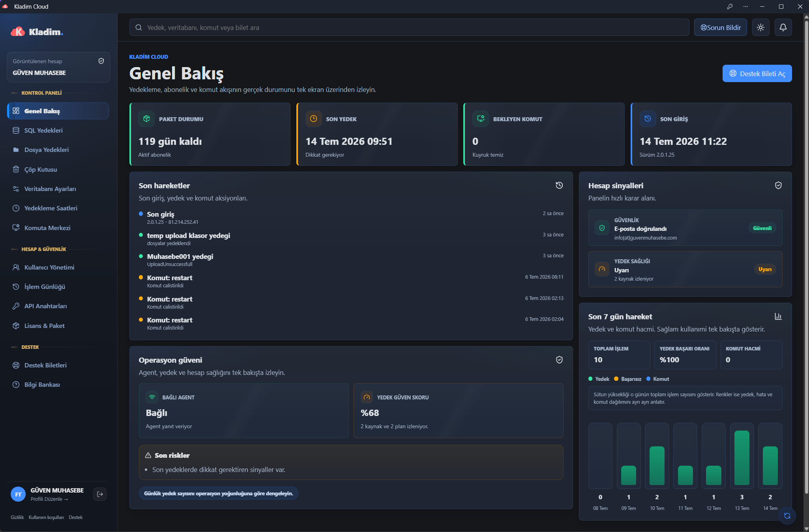809x532 pixels.
Task: Open Bilgi Bankası
Action: (58, 384)
